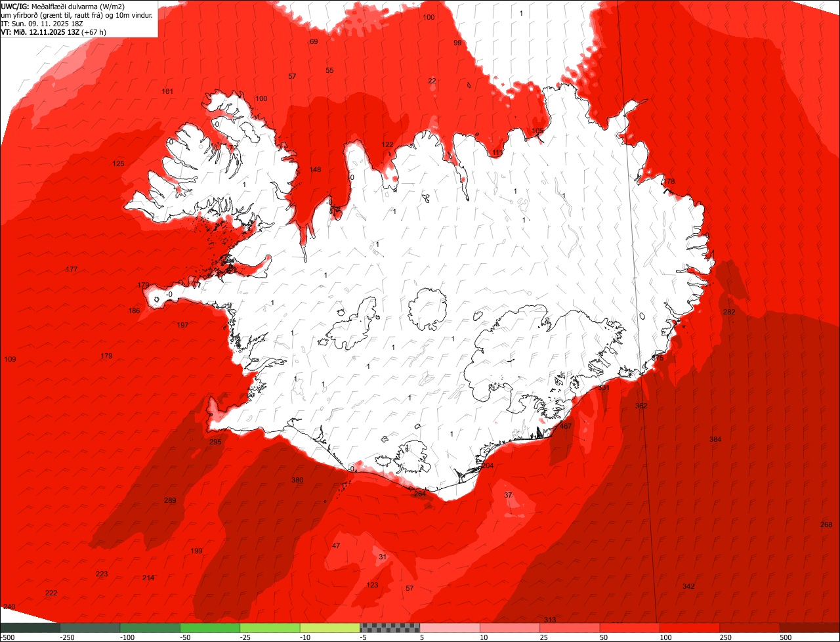Viewport: 840px width, 642px height.
Task: Click the flux value 111 on the north coast
Action: (497, 152)
